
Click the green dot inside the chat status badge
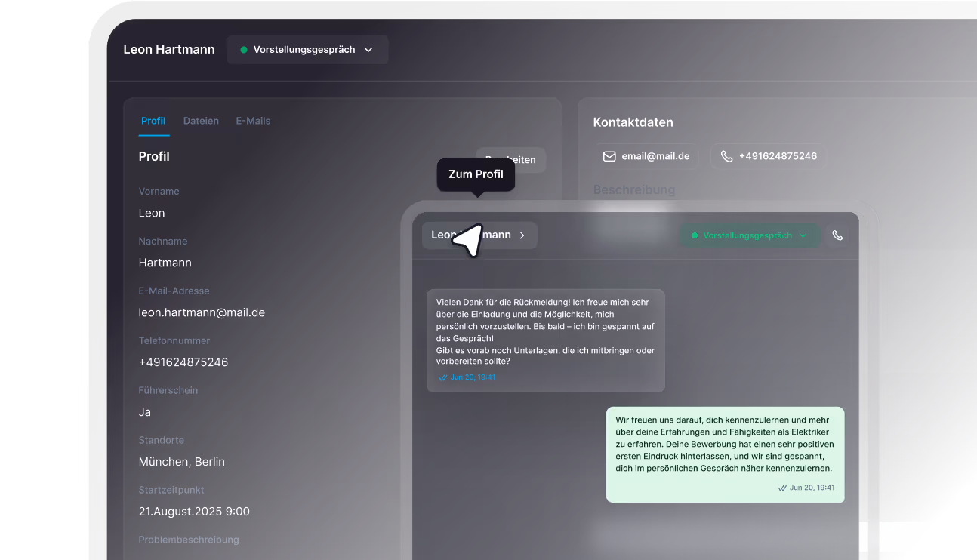[693, 235]
